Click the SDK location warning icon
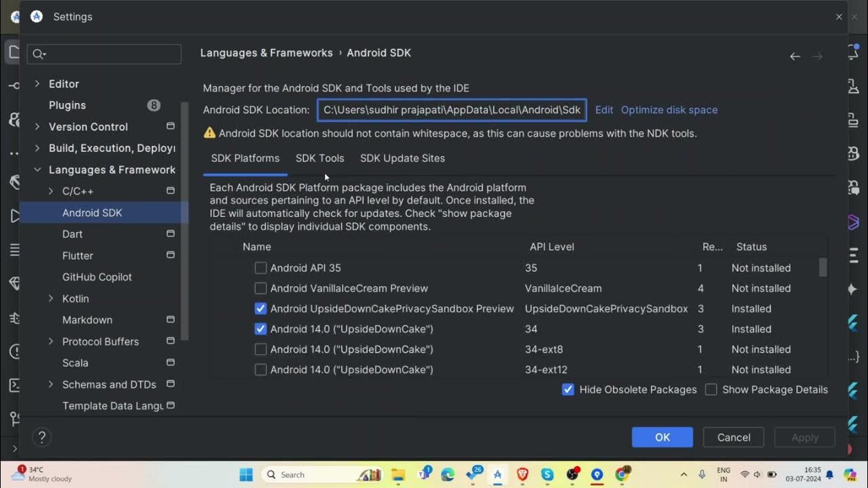The image size is (868, 488). [x=210, y=133]
